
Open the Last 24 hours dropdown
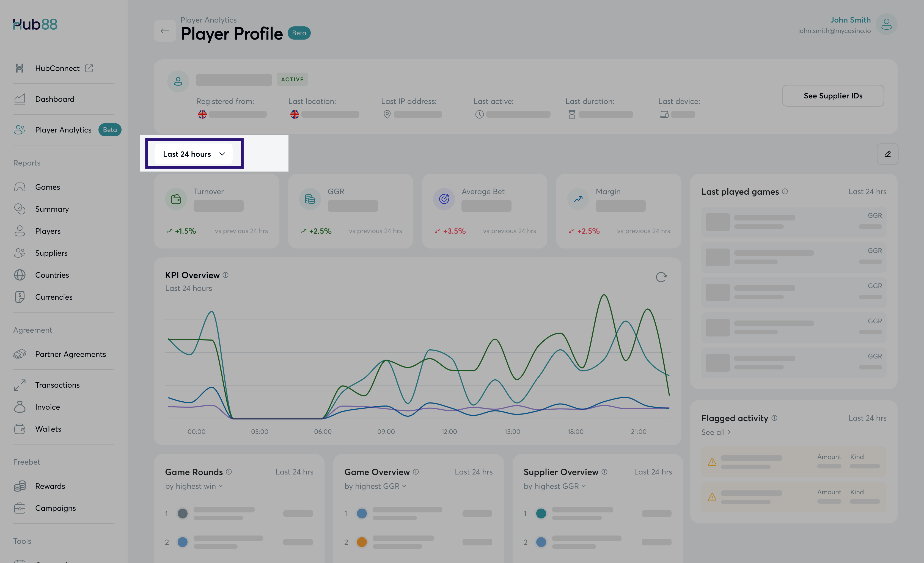[194, 154]
